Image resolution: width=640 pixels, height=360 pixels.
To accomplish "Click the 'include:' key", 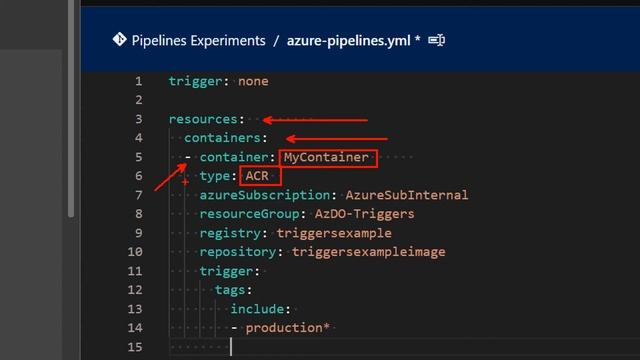I will (260, 309).
